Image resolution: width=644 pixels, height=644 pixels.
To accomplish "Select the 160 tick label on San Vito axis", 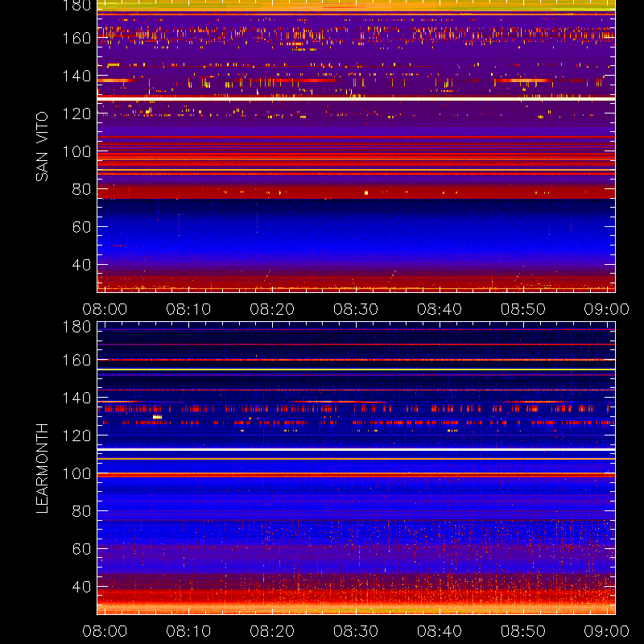I will pyautogui.click(x=76, y=38).
